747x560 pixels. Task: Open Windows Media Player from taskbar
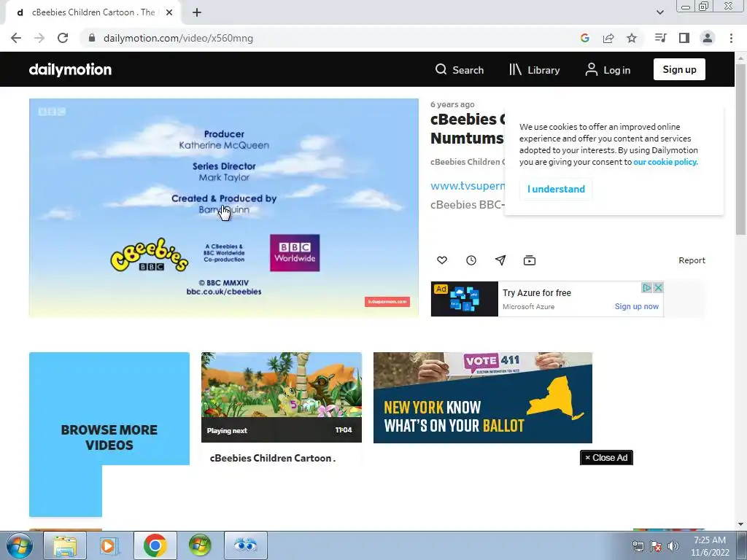pyautogui.click(x=109, y=545)
